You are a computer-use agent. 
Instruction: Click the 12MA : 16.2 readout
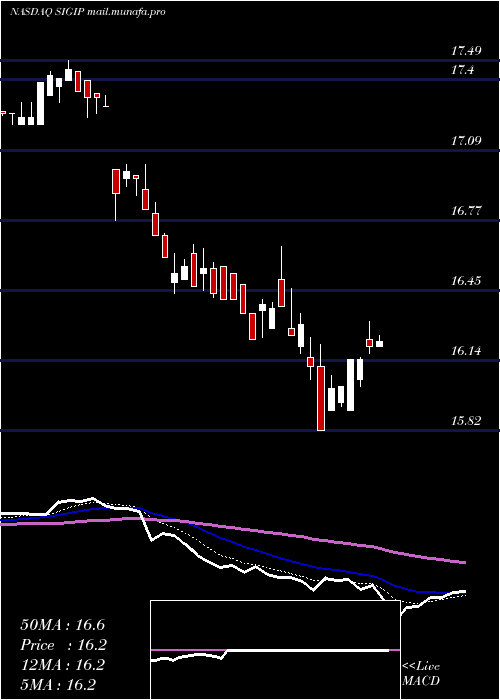point(62,665)
